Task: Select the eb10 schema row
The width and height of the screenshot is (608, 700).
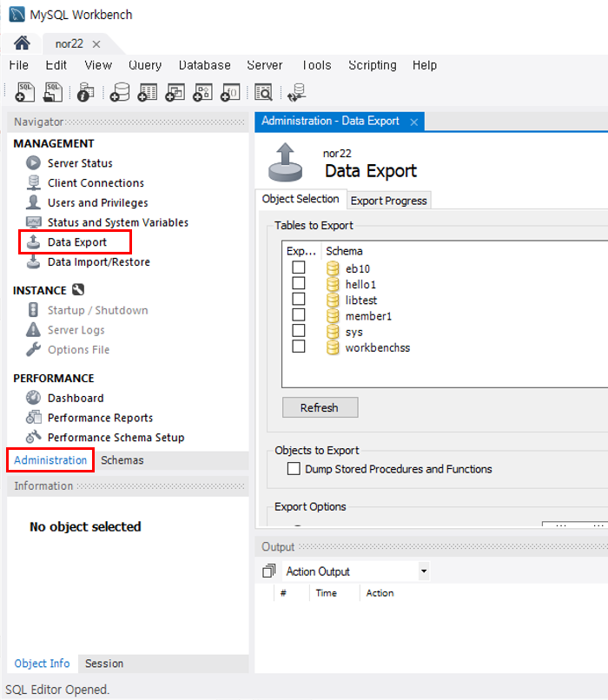Action: click(x=358, y=268)
